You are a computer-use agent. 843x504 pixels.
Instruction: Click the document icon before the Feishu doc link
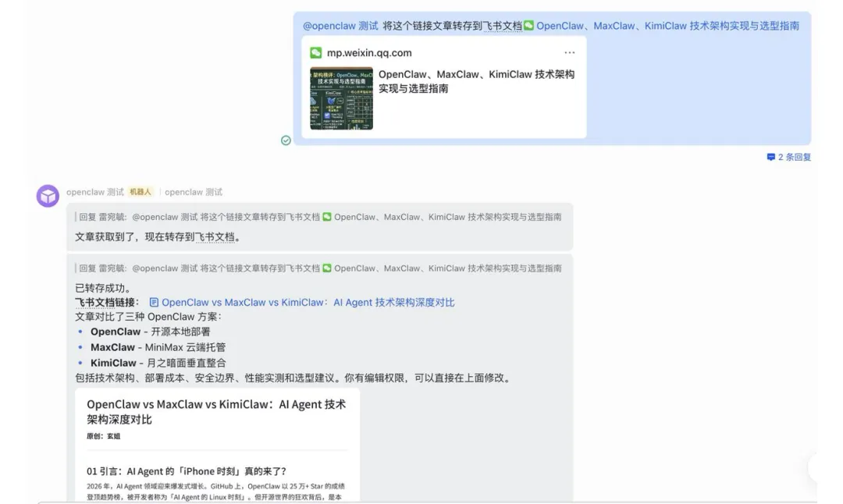tap(154, 303)
